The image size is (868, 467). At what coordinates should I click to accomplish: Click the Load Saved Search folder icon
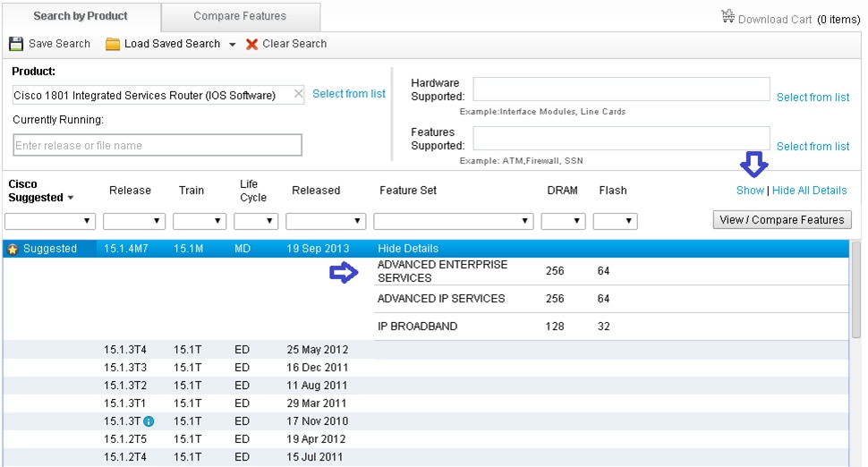pos(113,44)
